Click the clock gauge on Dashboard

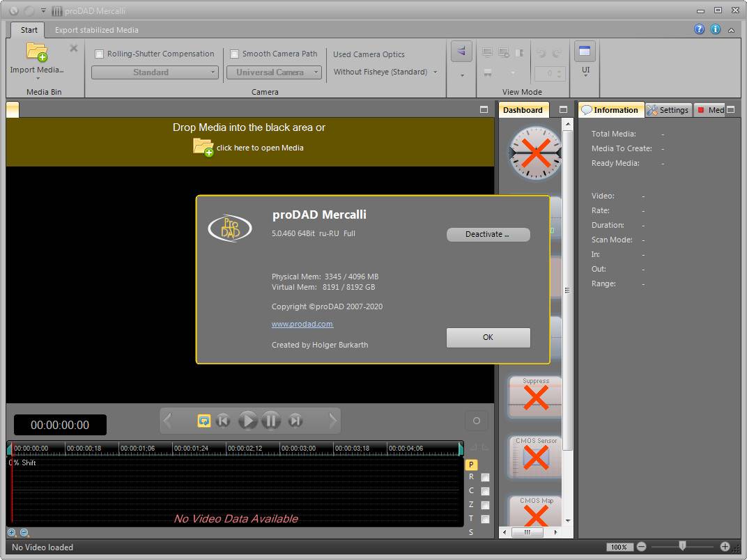(535, 153)
